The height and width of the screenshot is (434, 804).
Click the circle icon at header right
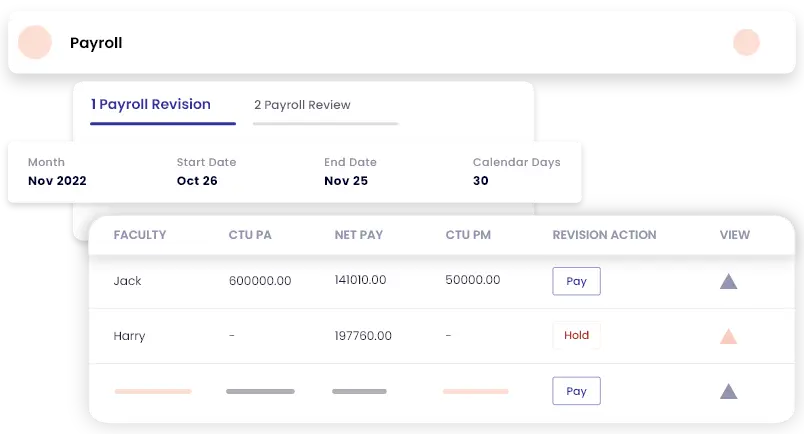(x=746, y=42)
